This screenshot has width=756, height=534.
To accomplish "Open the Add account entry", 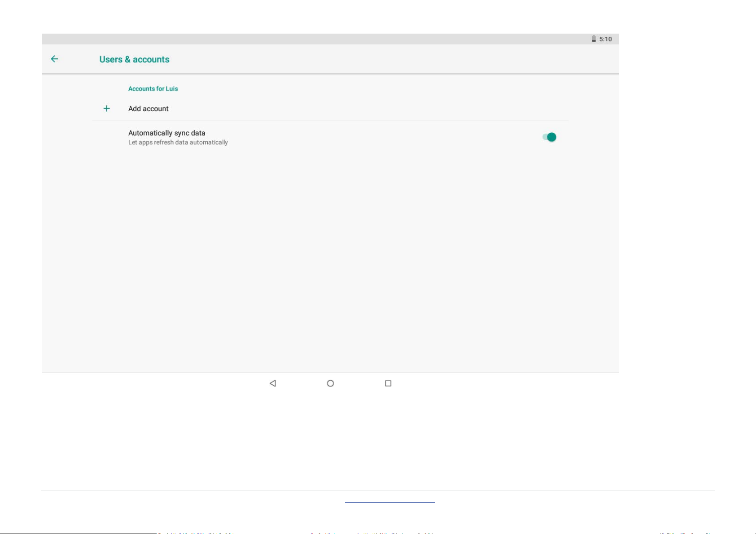I will click(x=330, y=109).
